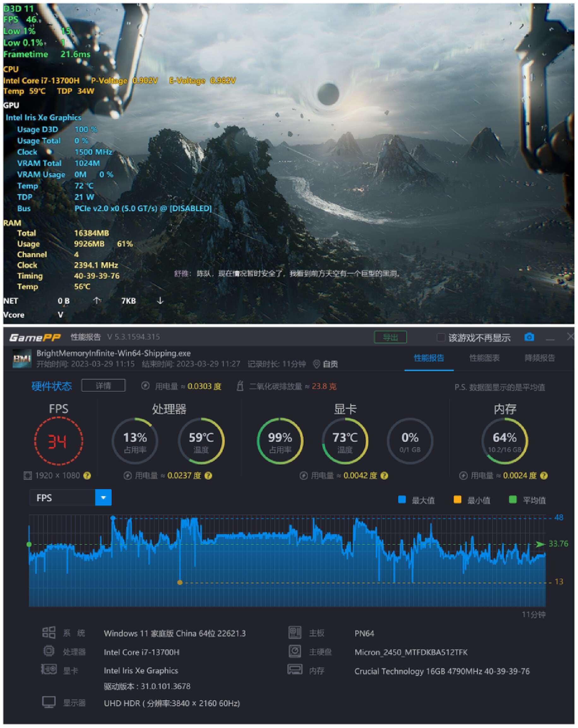Click the blue maximum point marker on the chart

[113, 518]
